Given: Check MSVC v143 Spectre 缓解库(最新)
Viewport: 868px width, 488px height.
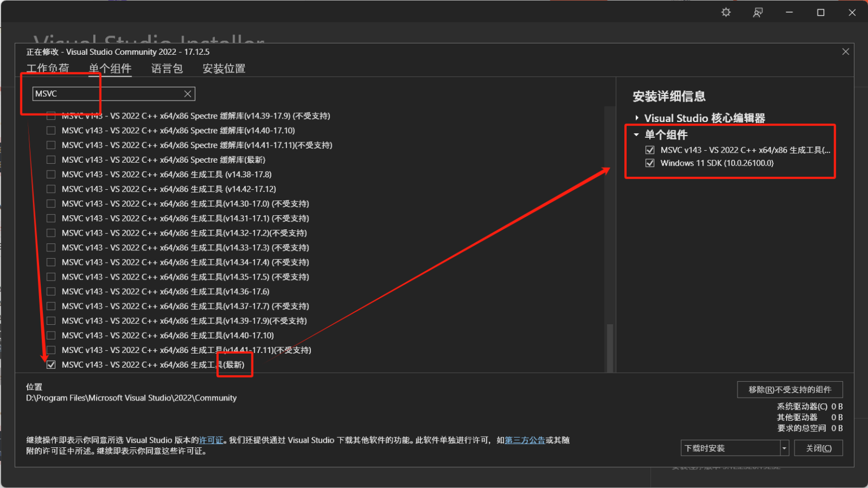Looking at the screenshot, I should click(x=51, y=159).
